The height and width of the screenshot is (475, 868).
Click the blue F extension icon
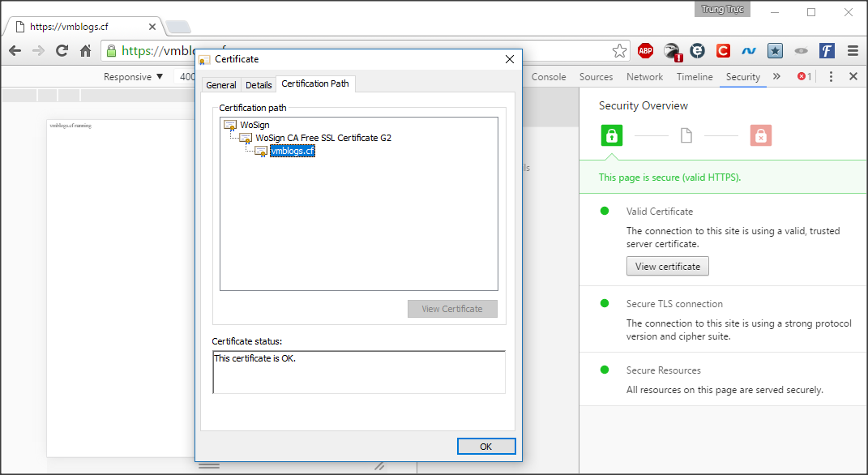(827, 51)
